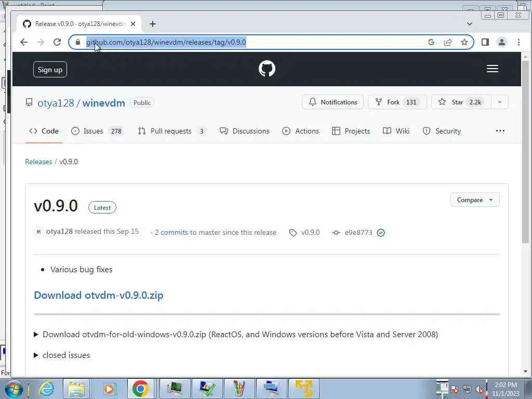This screenshot has height=399, width=532.
Task: Click the Google icon in address bar
Action: (431, 42)
